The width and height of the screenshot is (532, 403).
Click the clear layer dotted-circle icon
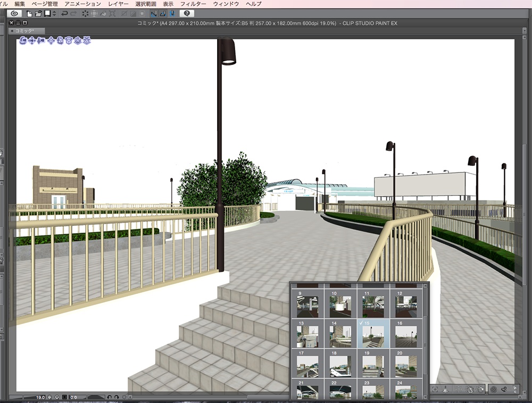(x=85, y=14)
